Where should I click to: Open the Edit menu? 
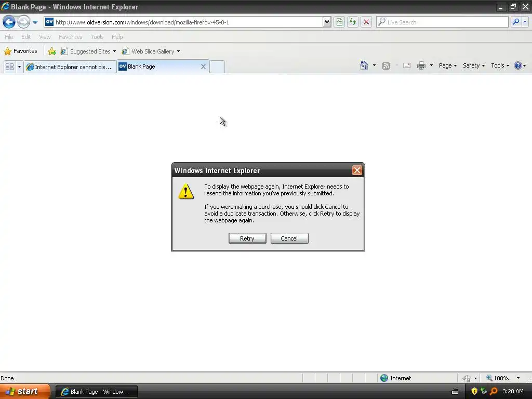coord(26,37)
